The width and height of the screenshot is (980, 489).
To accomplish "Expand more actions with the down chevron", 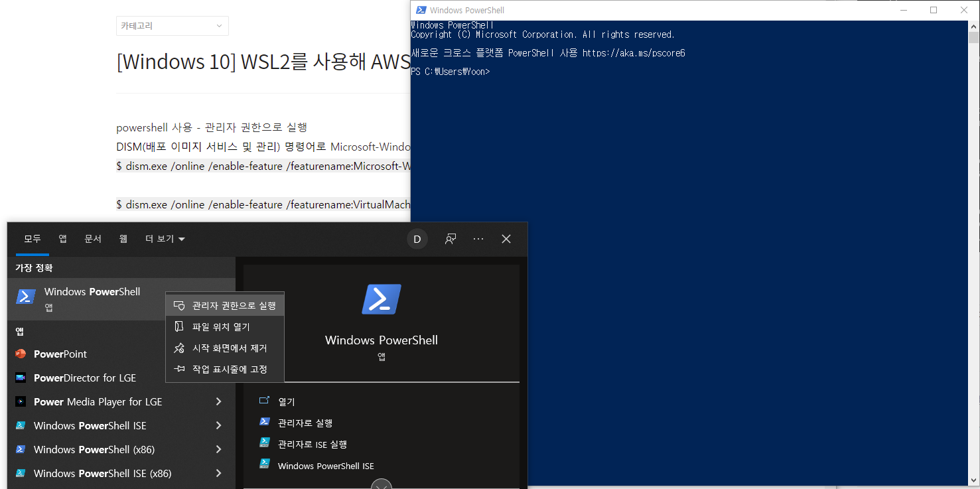I will 382,484.
